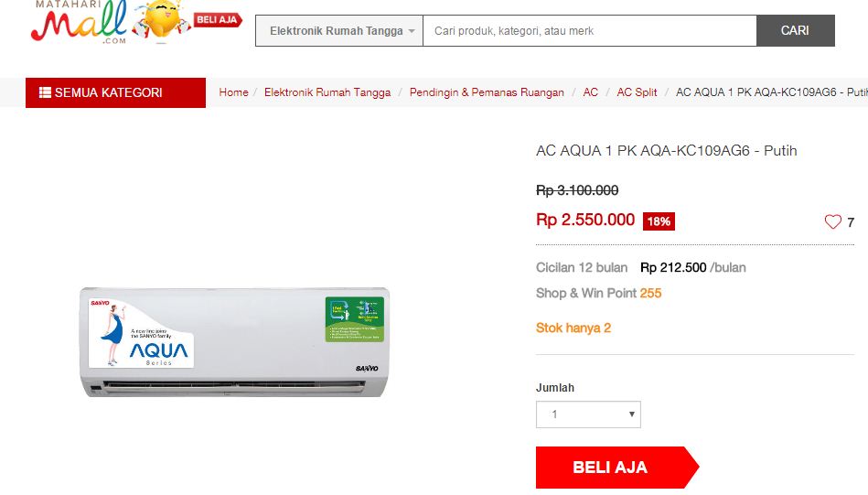
Task: Click the AC AQUA product image
Action: coord(234,341)
